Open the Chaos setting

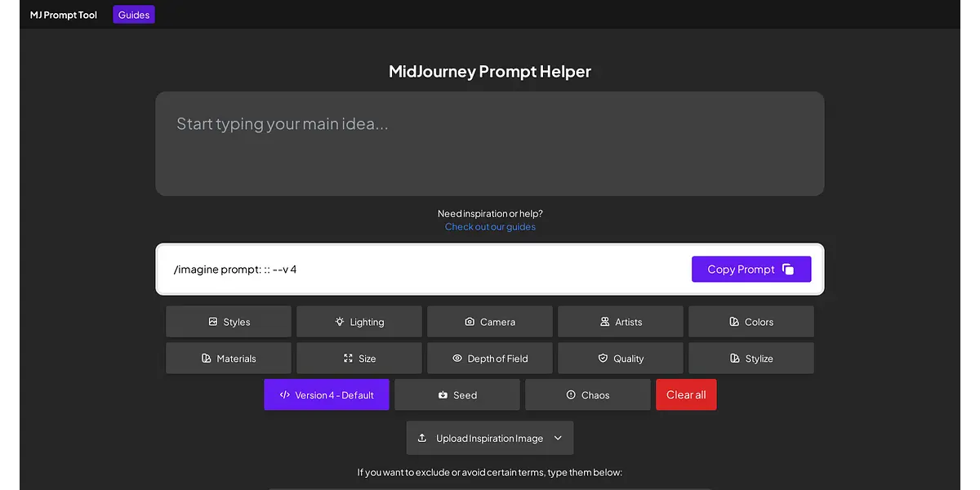[x=588, y=395]
